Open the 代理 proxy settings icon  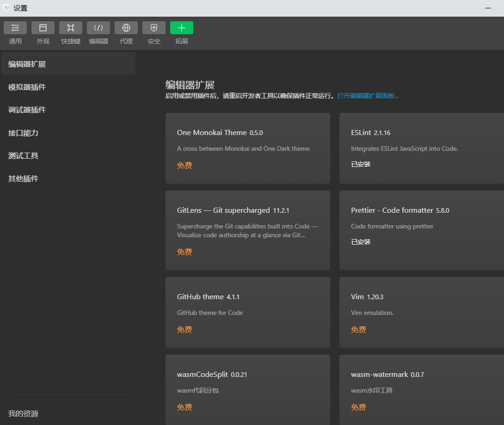pos(126,28)
